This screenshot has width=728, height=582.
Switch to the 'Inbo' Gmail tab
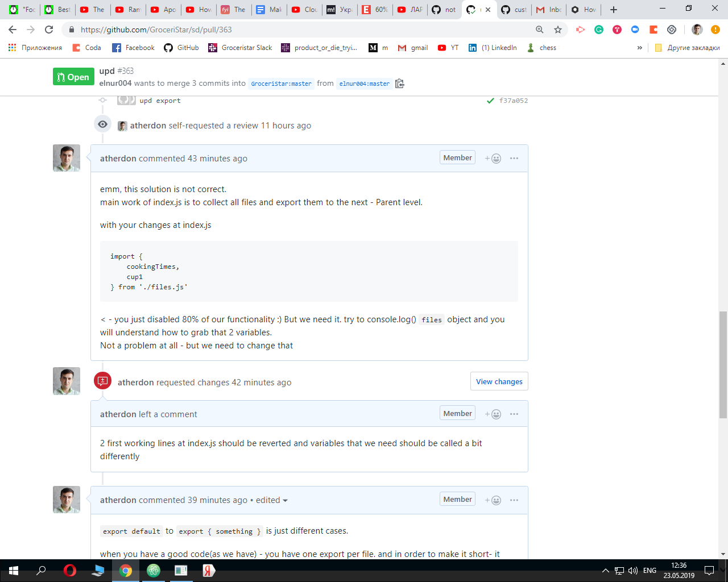pyautogui.click(x=549, y=10)
